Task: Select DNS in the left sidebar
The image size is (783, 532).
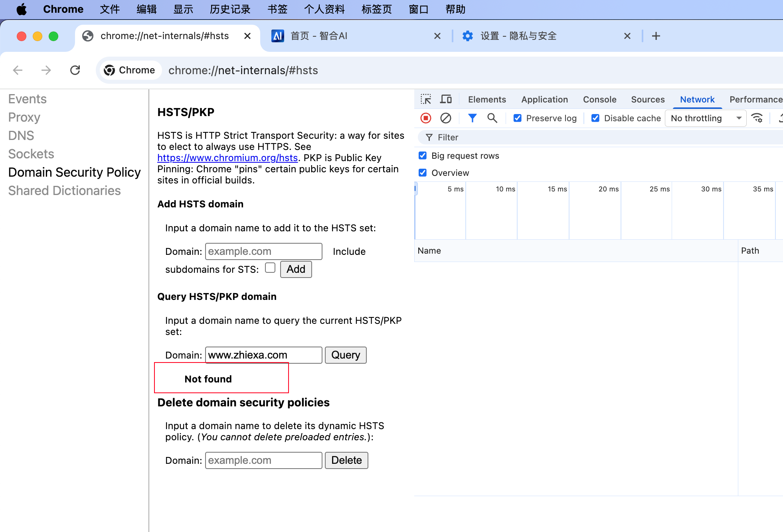Action: pos(21,136)
